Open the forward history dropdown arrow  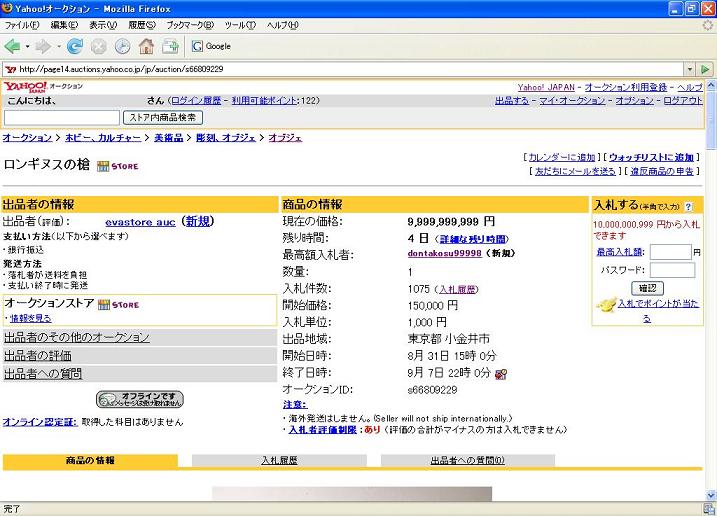[59, 46]
